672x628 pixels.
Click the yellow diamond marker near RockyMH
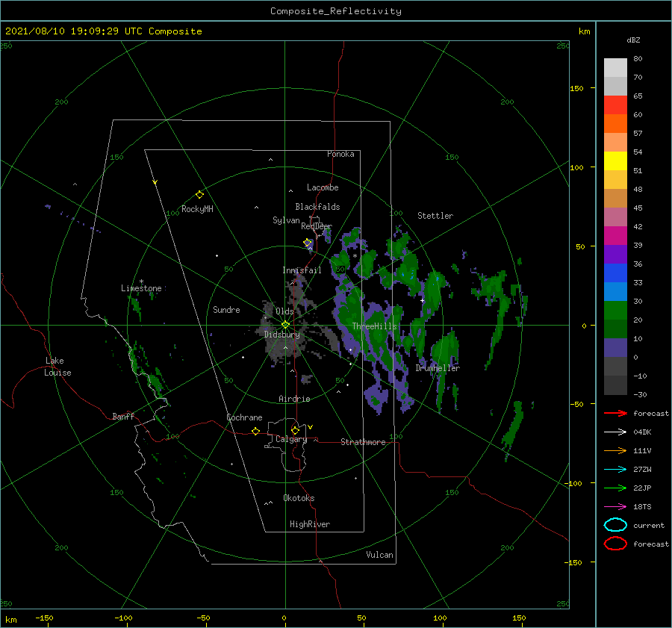tap(199, 195)
